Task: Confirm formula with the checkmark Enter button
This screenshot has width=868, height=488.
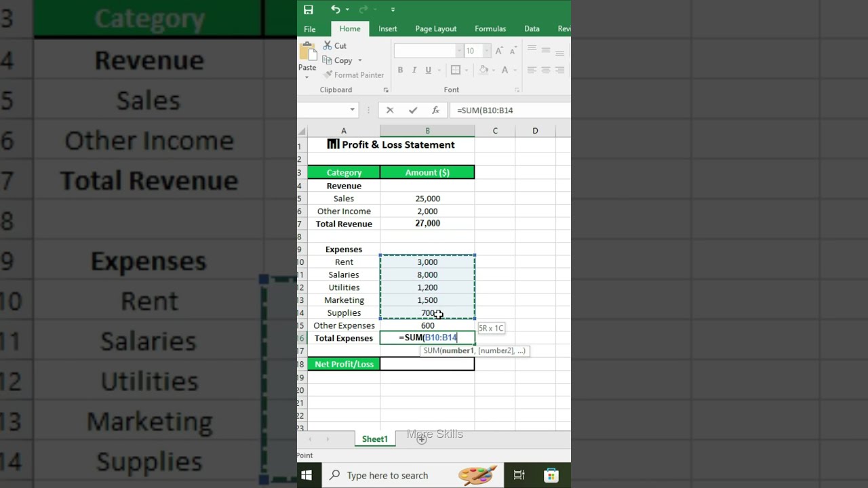Action: (412, 110)
